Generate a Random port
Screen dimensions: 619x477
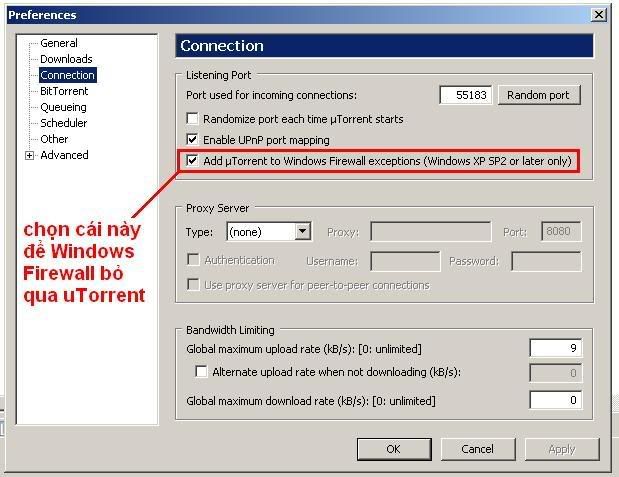point(539,95)
